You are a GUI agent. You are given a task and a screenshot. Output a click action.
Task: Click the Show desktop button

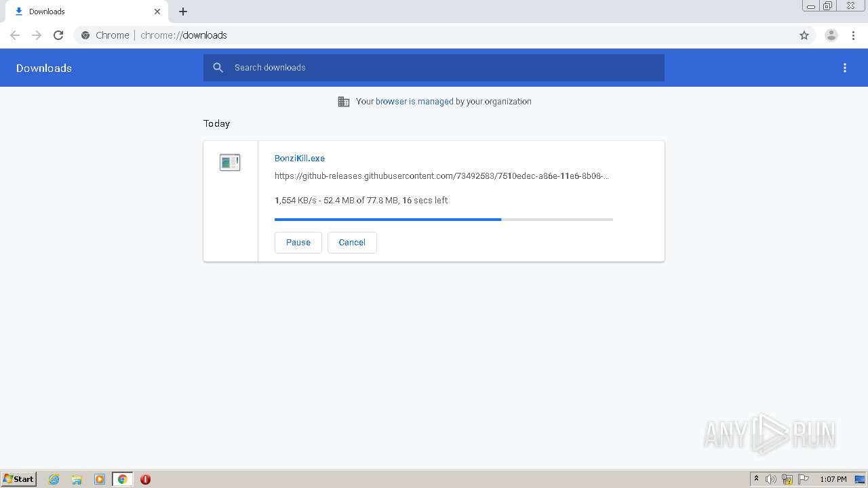click(860, 479)
